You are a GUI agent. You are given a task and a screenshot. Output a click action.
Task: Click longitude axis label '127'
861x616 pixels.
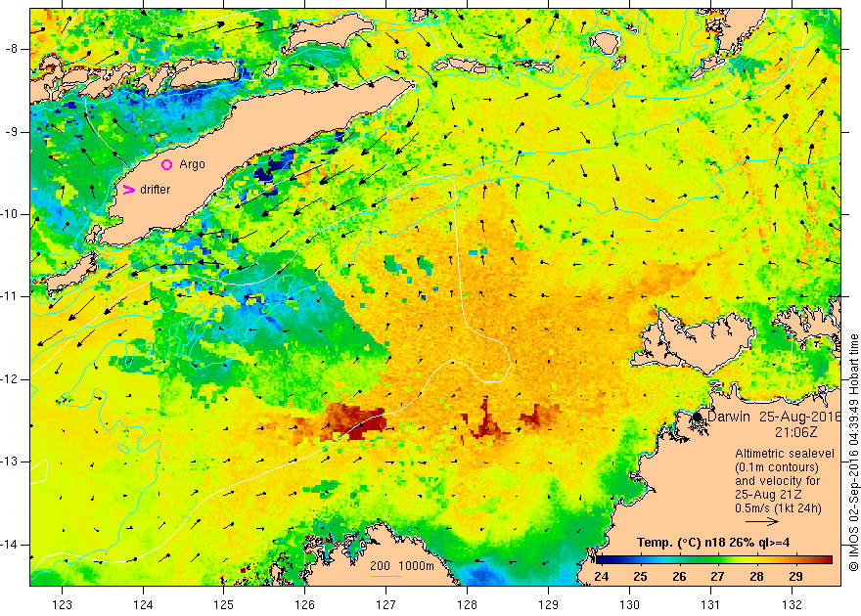[x=386, y=604]
